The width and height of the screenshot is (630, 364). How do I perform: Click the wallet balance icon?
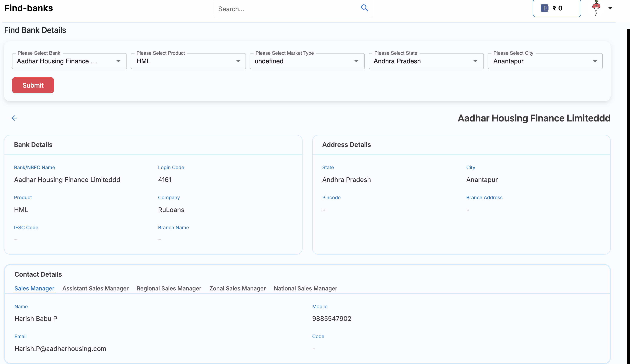pos(544,8)
